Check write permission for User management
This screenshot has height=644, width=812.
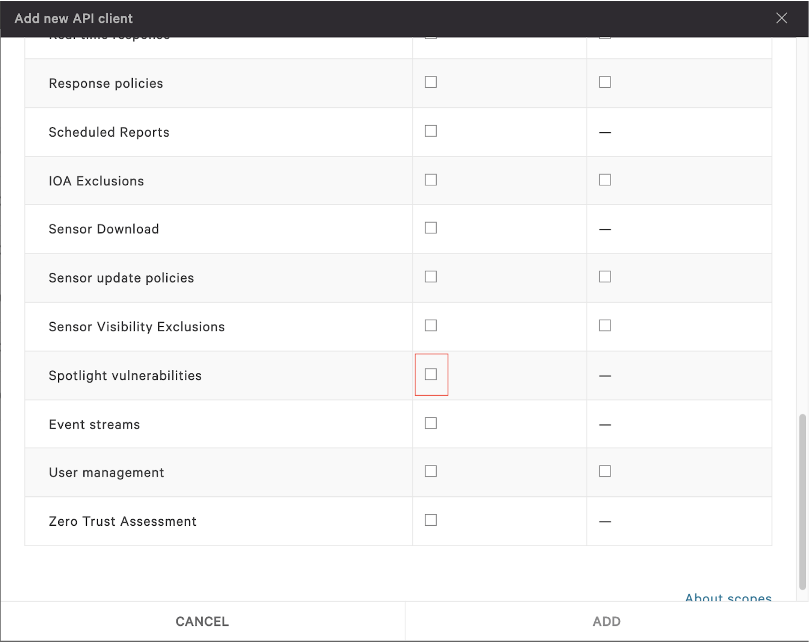pos(605,472)
